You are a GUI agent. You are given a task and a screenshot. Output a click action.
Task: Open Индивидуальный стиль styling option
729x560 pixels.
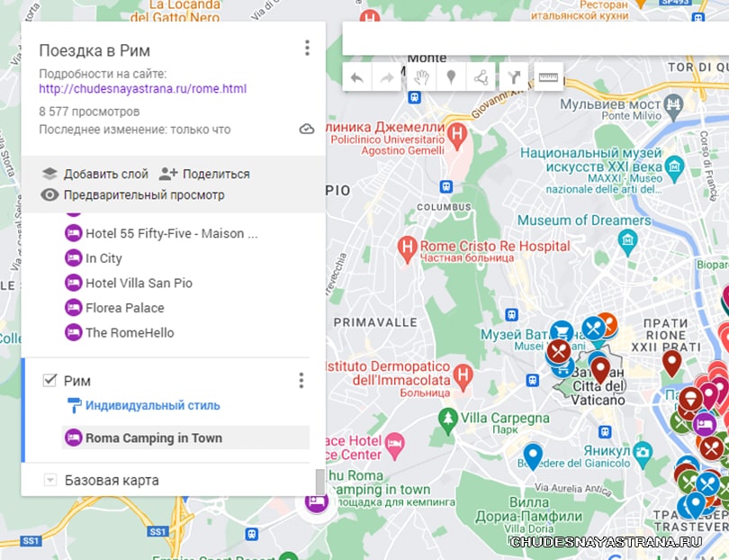pos(144,405)
